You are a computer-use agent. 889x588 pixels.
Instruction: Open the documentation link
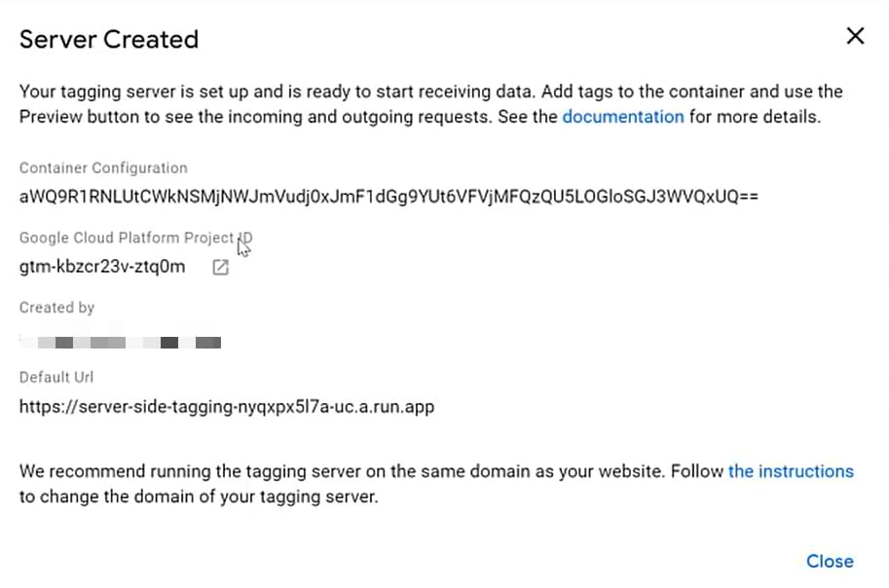pyautogui.click(x=622, y=116)
